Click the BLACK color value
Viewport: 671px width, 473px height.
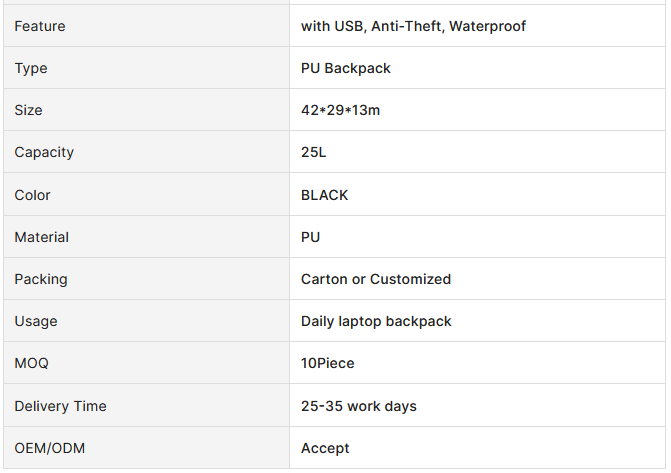pos(324,195)
